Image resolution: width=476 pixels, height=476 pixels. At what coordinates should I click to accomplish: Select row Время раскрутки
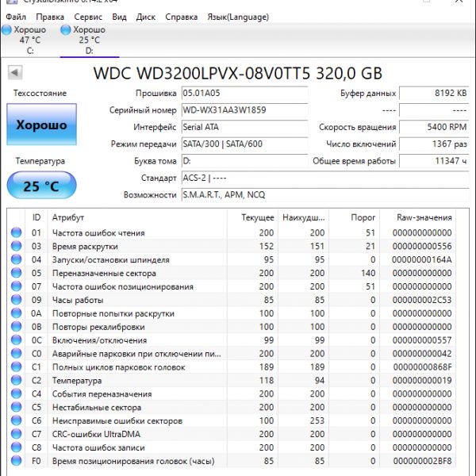pos(232,246)
